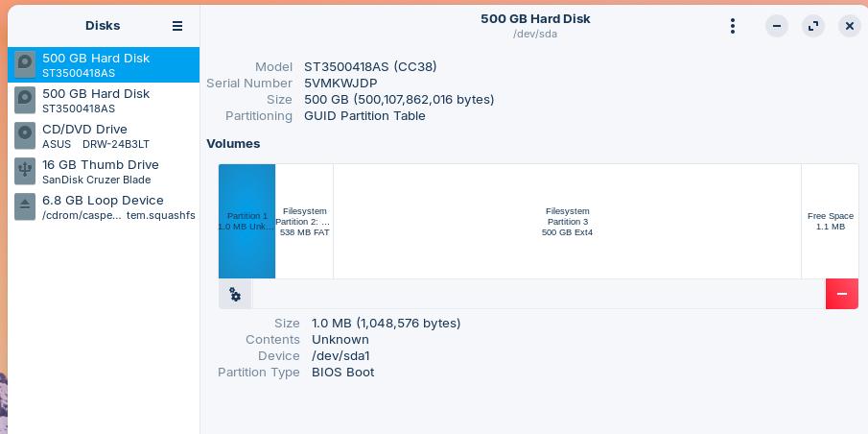Click the first 500 GB Hard Disk drive icon
Viewport: 868px width, 434px height.
tap(25, 64)
